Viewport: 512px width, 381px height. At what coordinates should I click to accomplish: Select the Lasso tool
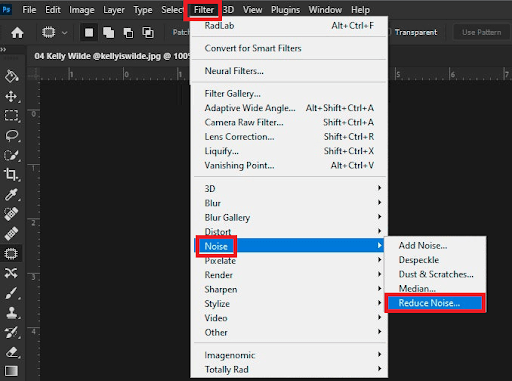click(11, 136)
